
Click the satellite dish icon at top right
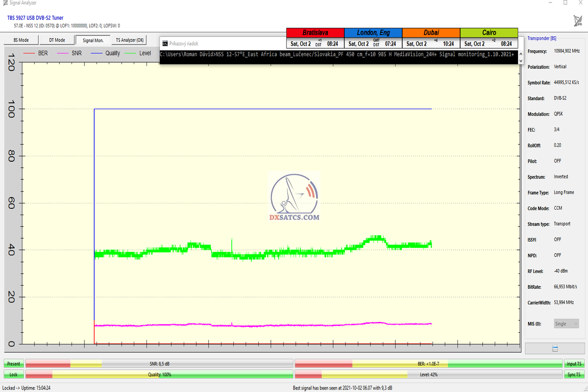[x=578, y=21]
